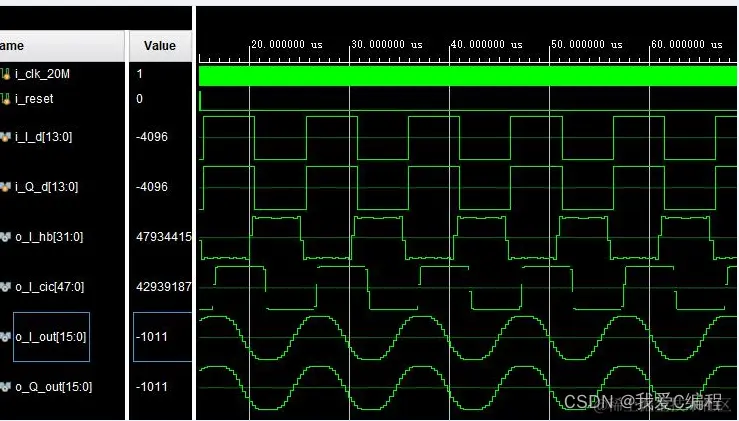Click the -4096 value of i_Q_d
The image size is (739, 421).
152,187
